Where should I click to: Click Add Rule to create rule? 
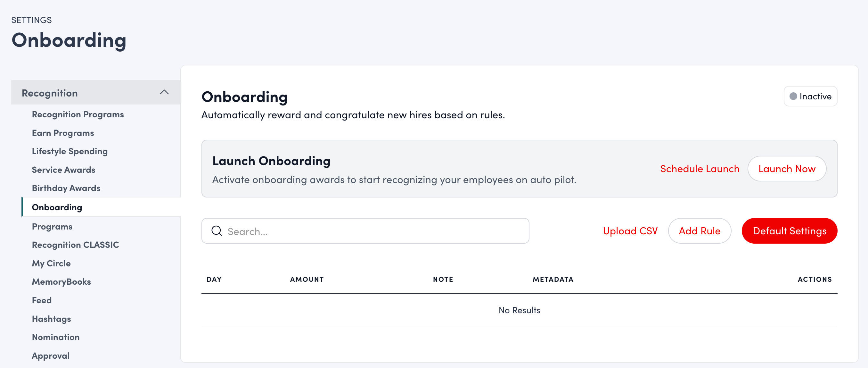click(x=700, y=231)
